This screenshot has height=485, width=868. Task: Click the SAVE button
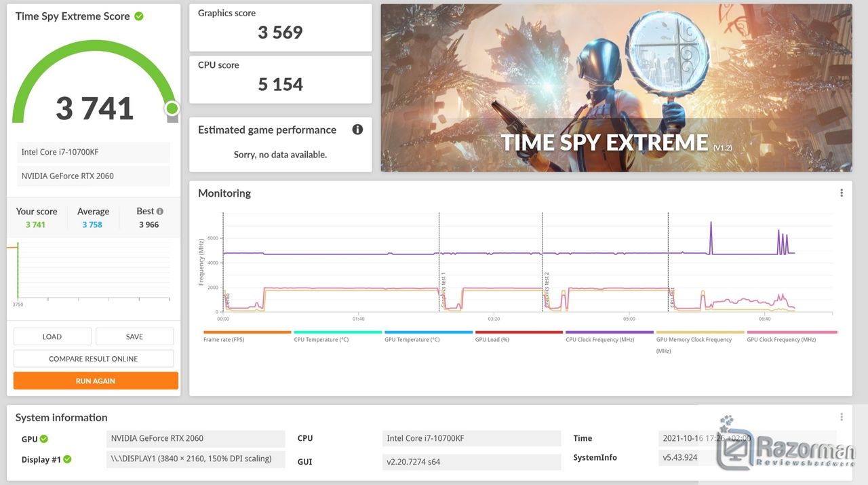(134, 336)
